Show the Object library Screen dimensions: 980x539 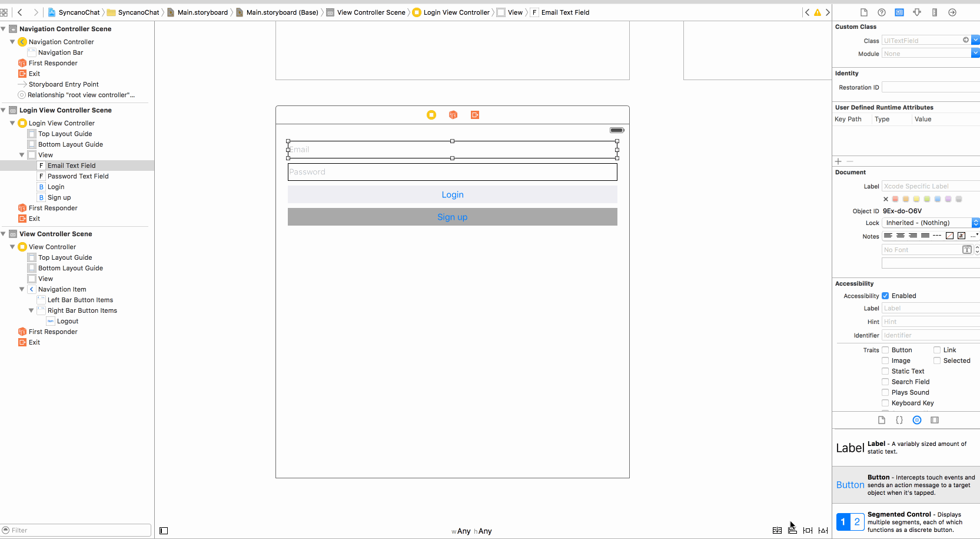point(917,420)
